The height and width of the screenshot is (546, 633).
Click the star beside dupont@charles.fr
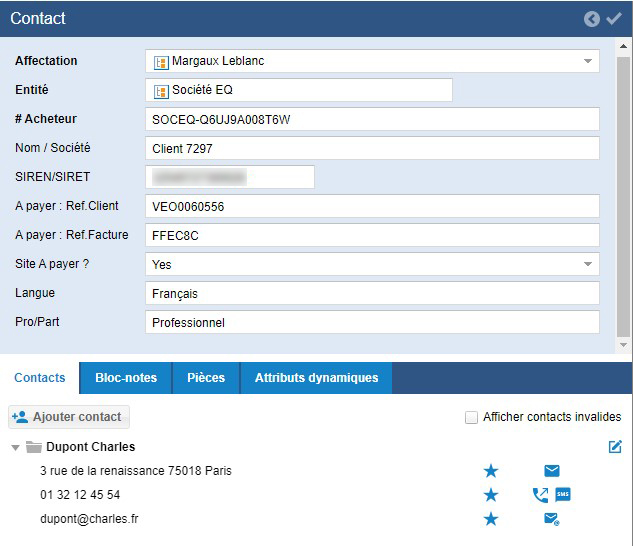point(491,519)
